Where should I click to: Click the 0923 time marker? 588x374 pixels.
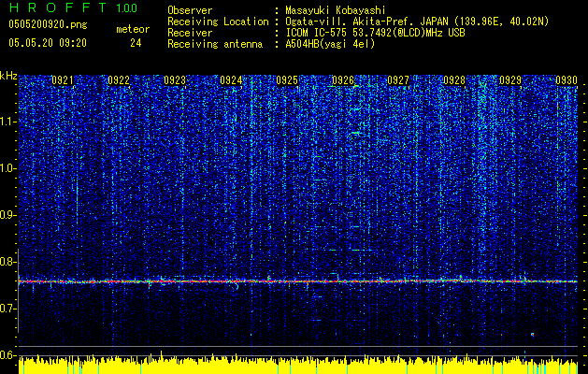click(175, 80)
